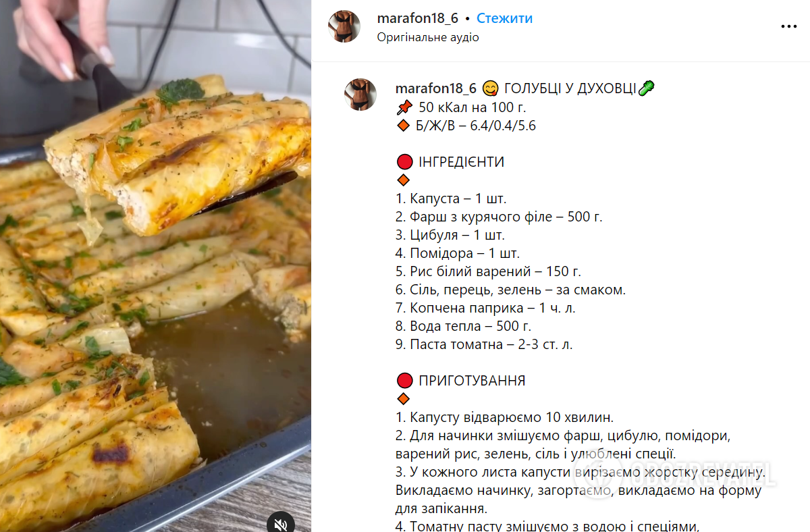Click the red circle next to ІНГРЕДІЄНТИ
The image size is (810, 532).
tap(404, 162)
